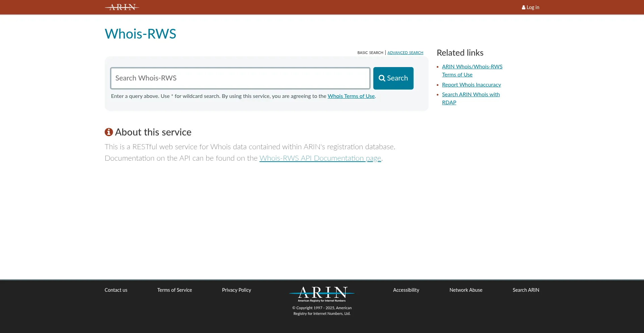This screenshot has height=333, width=644.
Task: Open the Network Abuse footer link
Action: [x=466, y=290]
